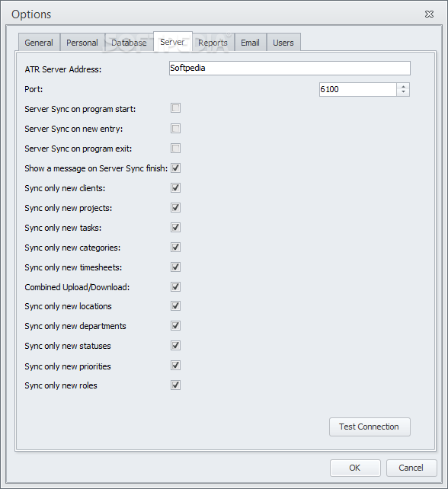Disable Sync only new departments
Viewport: 448px width, 489px height.
[176, 325]
